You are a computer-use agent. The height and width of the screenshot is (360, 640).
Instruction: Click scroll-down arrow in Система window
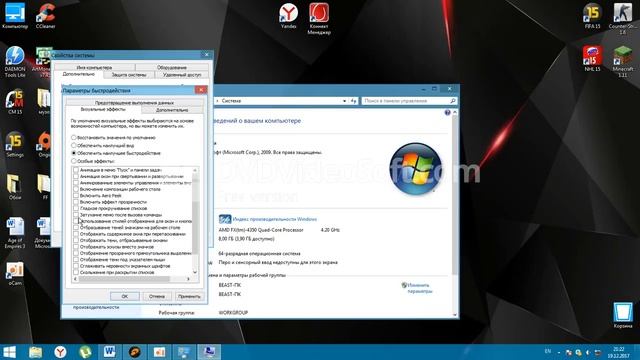click(454, 315)
